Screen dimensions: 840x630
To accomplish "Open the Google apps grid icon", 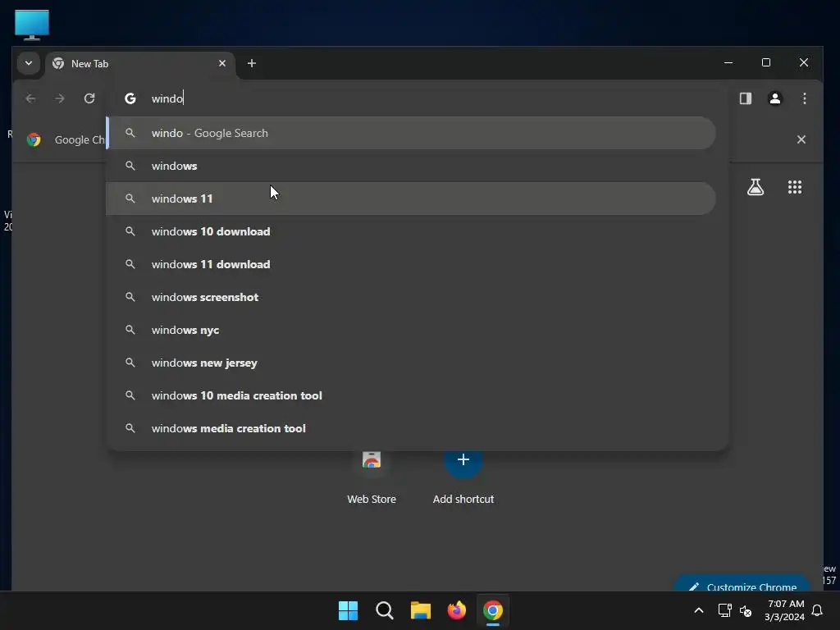I will [794, 187].
